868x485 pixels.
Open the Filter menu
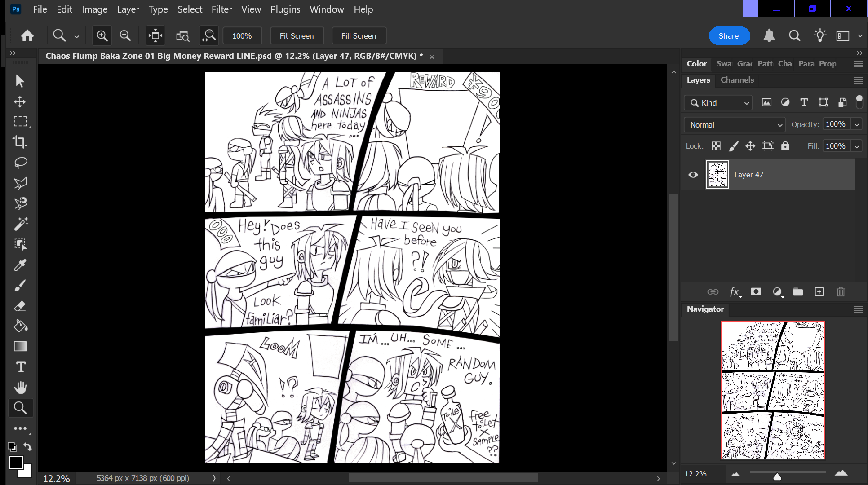point(221,9)
